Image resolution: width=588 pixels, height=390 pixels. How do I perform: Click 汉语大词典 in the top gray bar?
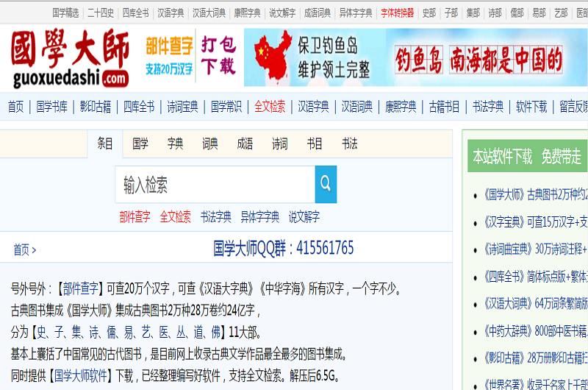(x=209, y=13)
